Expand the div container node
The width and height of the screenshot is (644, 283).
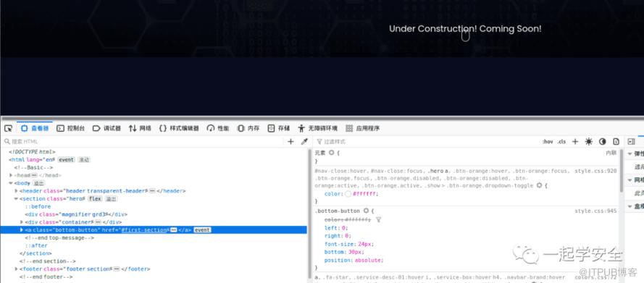click(22, 222)
